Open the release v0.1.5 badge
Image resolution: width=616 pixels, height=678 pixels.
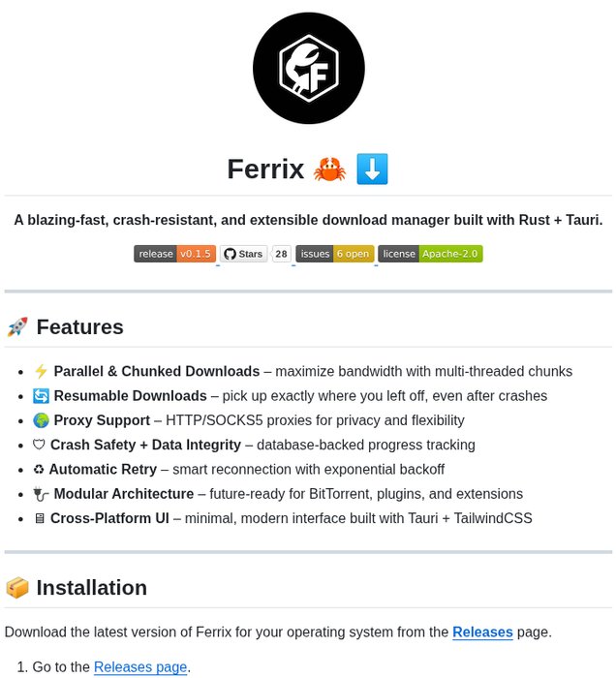[x=174, y=254]
